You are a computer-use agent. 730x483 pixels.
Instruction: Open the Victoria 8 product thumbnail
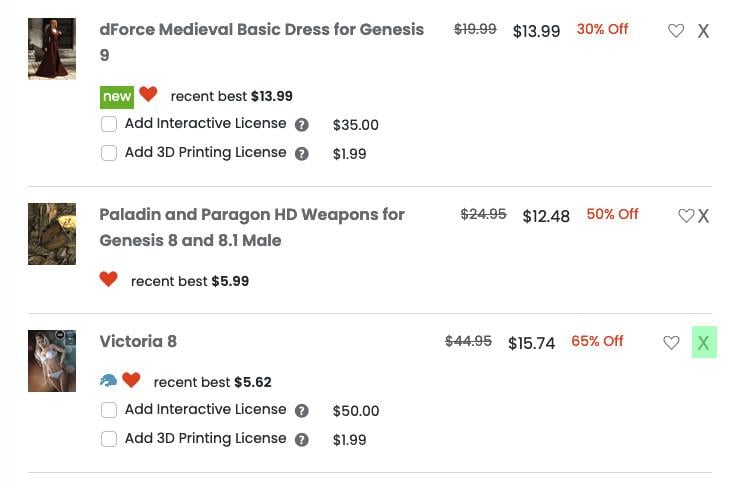coord(52,360)
